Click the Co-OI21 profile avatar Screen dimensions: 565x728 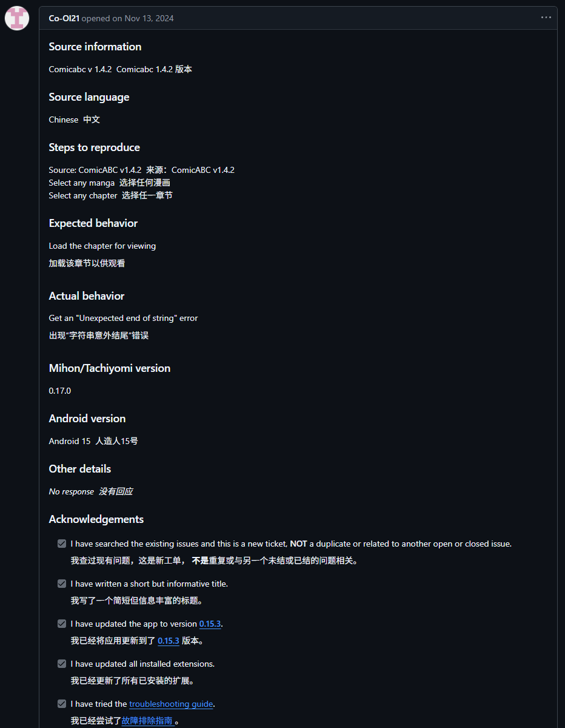(17, 18)
